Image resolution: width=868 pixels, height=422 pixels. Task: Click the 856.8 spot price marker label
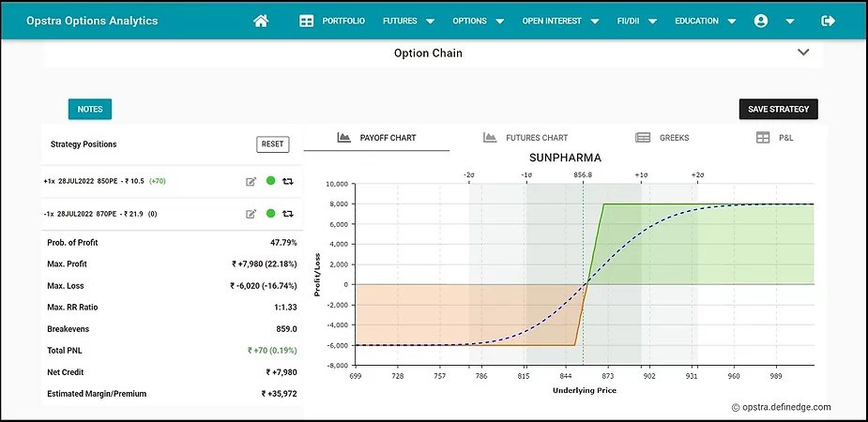tap(583, 174)
